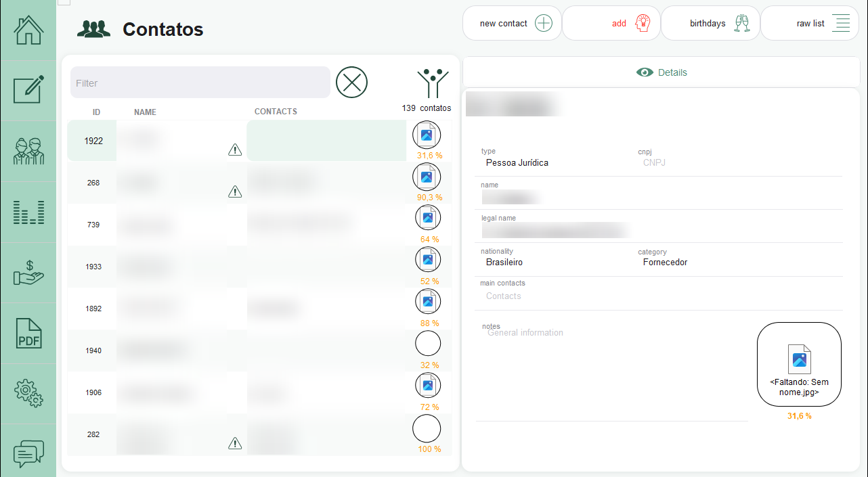Open the edit note sidebar icon

pyautogui.click(x=28, y=89)
